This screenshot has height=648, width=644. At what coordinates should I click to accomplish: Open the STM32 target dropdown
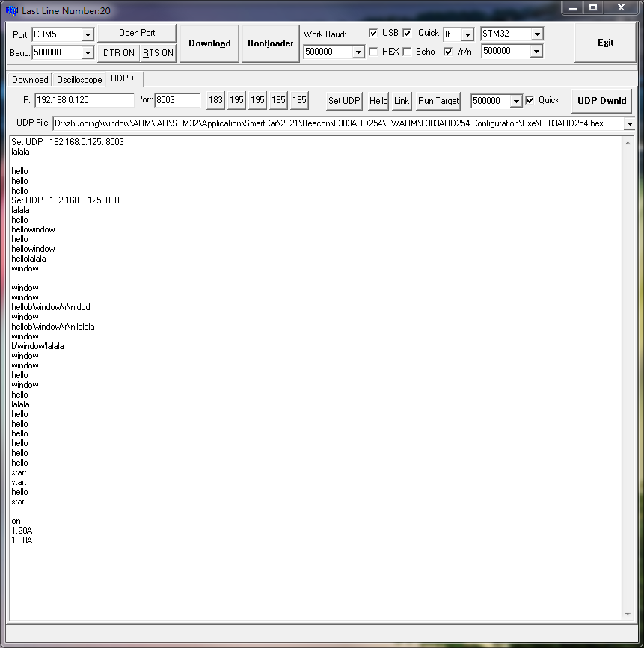537,34
